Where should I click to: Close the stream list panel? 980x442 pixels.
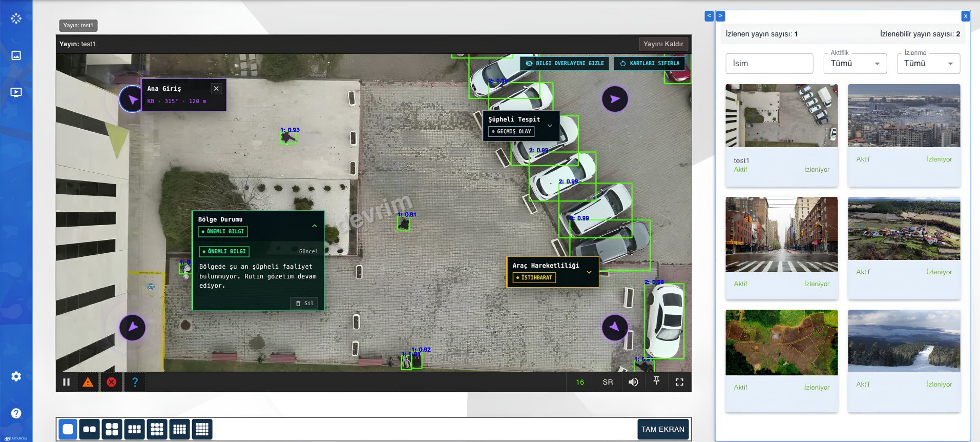click(966, 16)
